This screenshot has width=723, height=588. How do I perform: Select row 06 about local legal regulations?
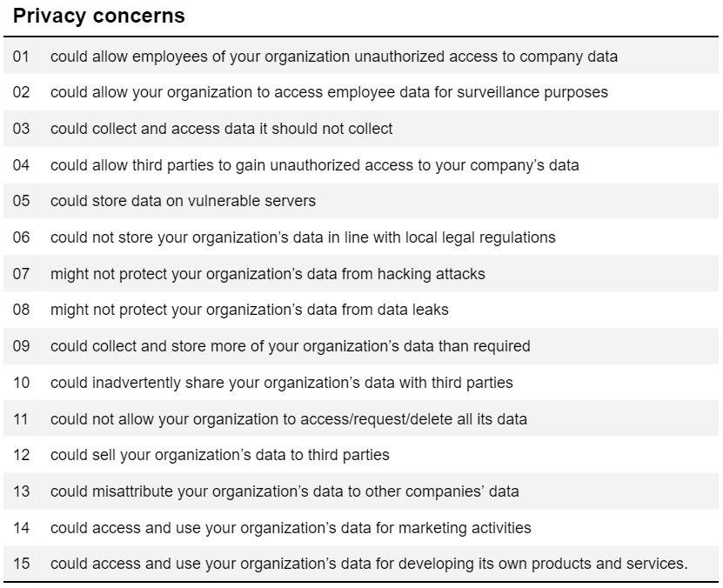pos(361,237)
